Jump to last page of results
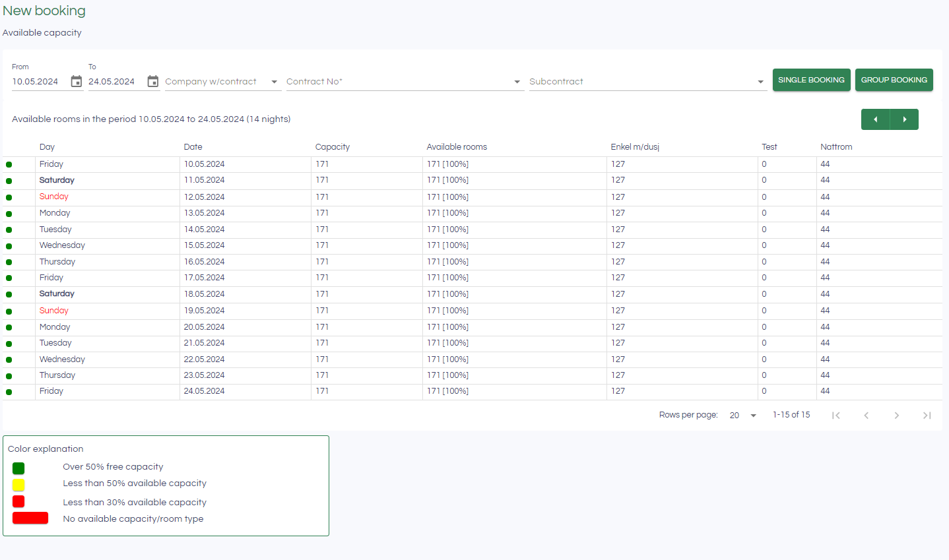The width and height of the screenshot is (949, 560). click(x=927, y=416)
